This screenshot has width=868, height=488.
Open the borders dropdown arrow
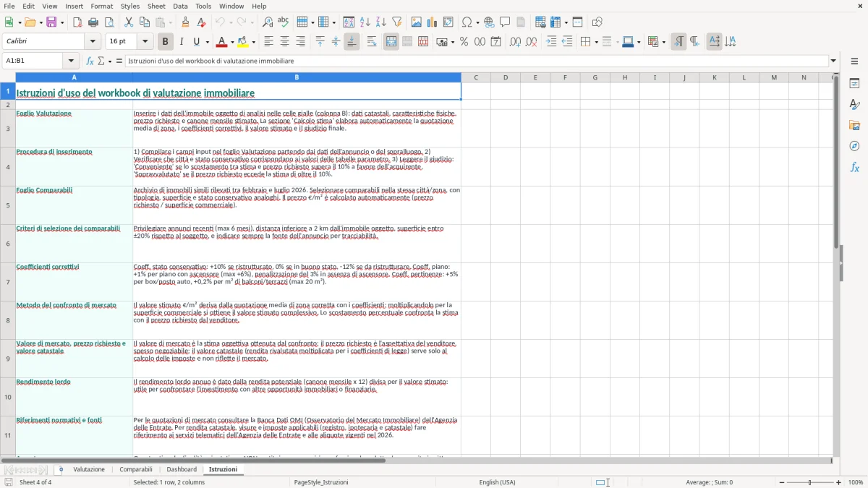(595, 42)
